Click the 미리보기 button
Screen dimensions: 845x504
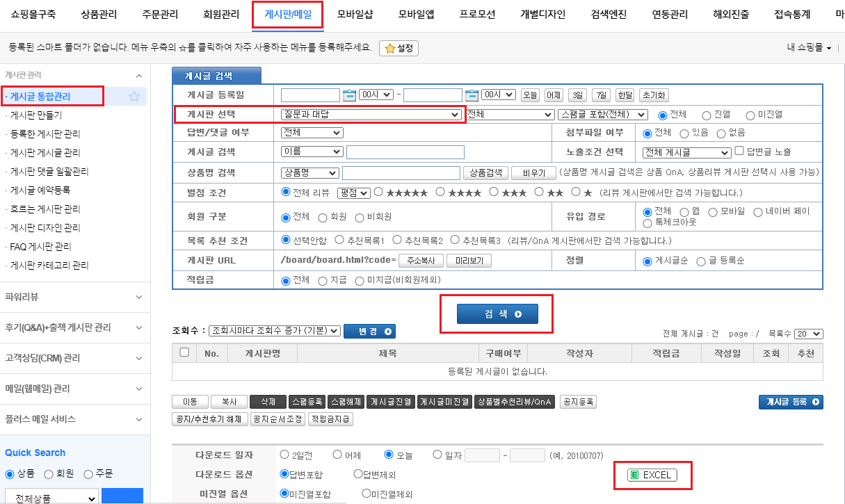(469, 261)
